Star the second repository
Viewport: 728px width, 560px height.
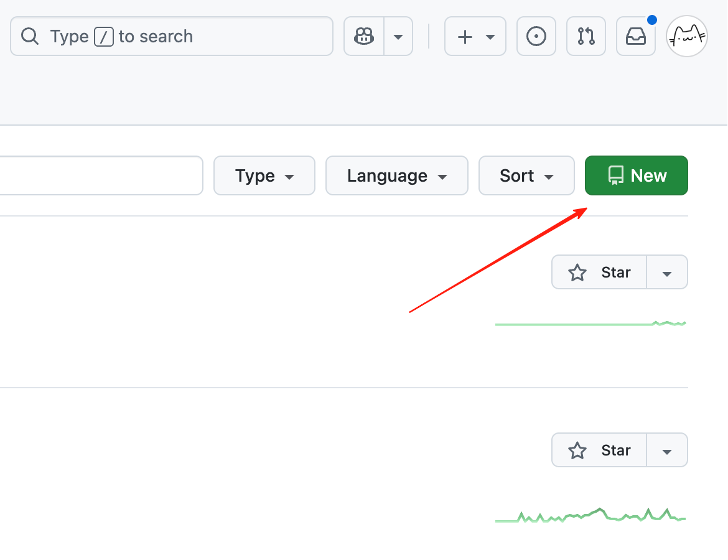[x=599, y=450]
